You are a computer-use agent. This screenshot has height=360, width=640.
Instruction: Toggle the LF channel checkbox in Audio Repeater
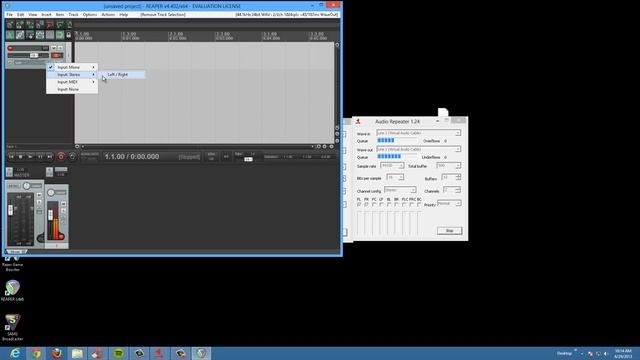(x=381, y=204)
